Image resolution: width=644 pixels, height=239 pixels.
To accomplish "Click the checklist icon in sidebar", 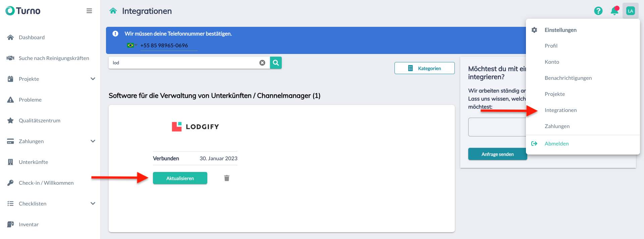I will click(10, 203).
